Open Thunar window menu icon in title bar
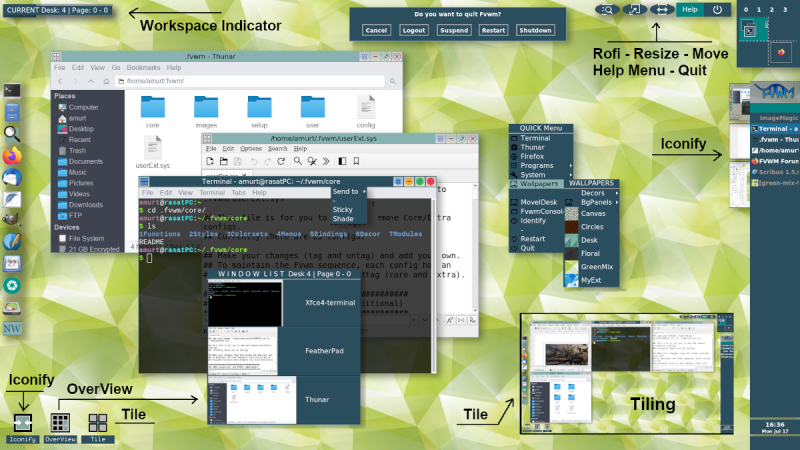This screenshot has height=450, width=800. [x=56, y=57]
